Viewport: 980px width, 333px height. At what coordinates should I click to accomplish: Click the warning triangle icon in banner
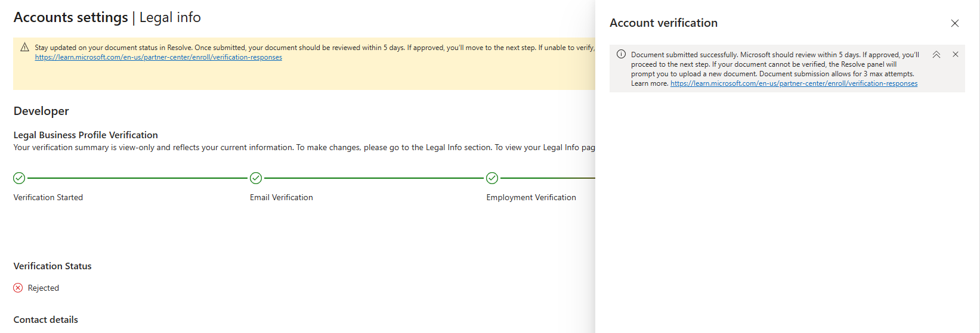click(x=24, y=47)
